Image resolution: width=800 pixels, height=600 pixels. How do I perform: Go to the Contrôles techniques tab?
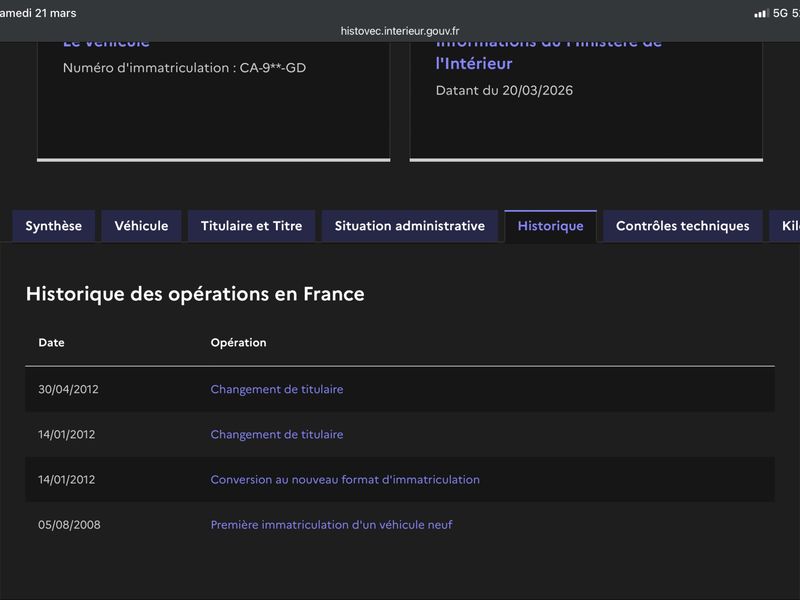pos(682,226)
